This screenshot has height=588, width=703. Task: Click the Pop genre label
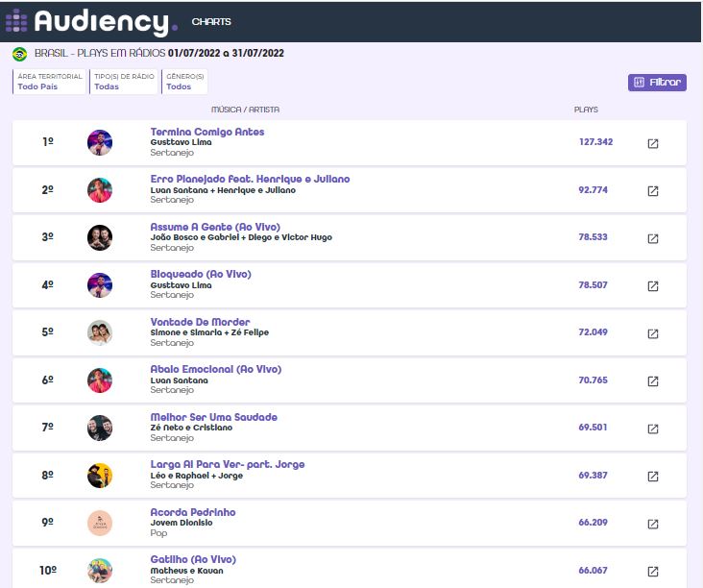pos(158,533)
